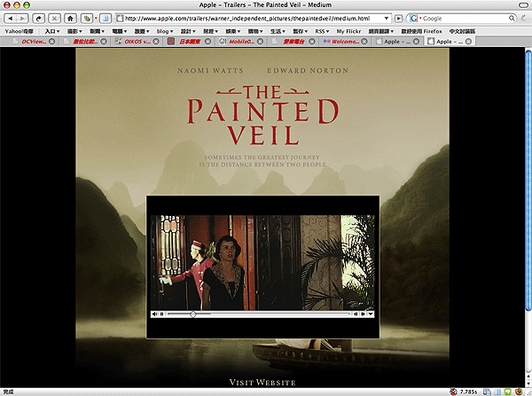Click the trailer video frame
The width and height of the screenshot is (532, 396).
pyautogui.click(x=262, y=263)
